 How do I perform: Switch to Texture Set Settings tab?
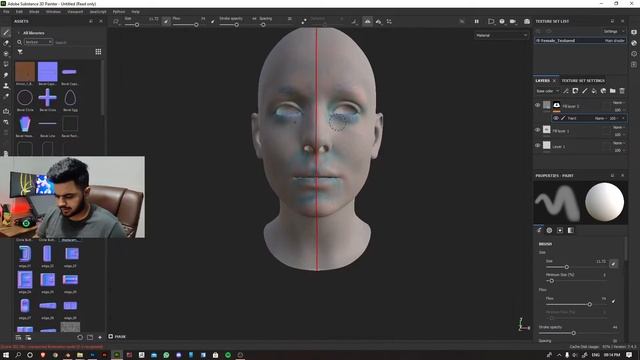583,81
